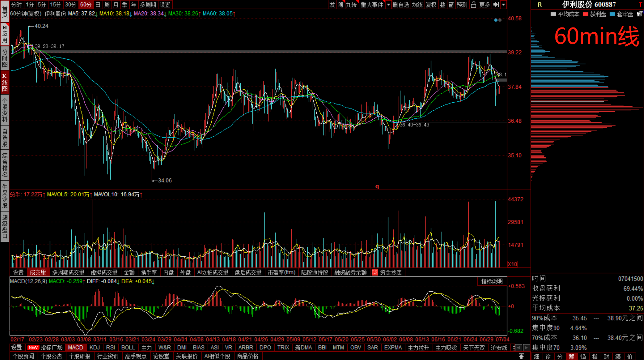The width and height of the screenshot is (644, 360).
Task: Expand the 重大事件 dropdown arrow
Action: (388, 4)
